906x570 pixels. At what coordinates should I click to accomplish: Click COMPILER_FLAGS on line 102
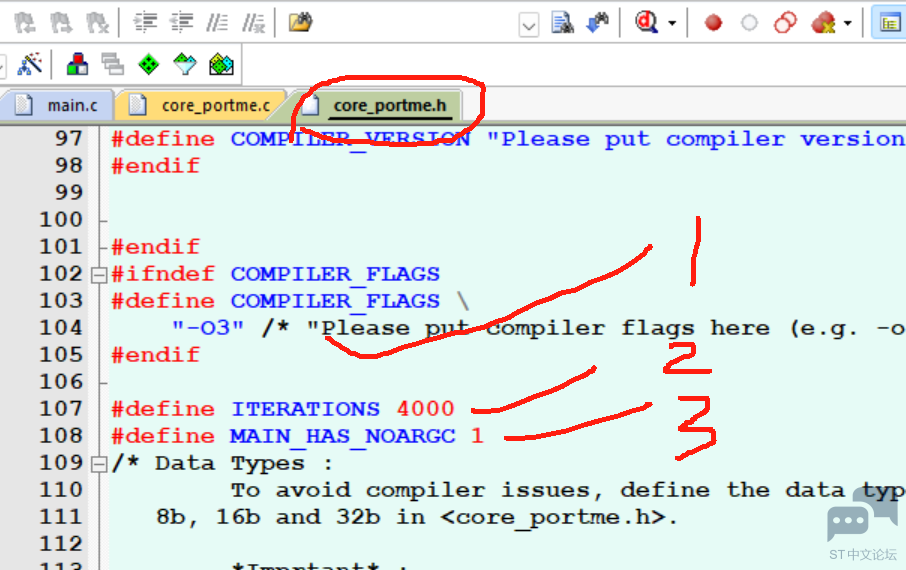click(x=335, y=275)
